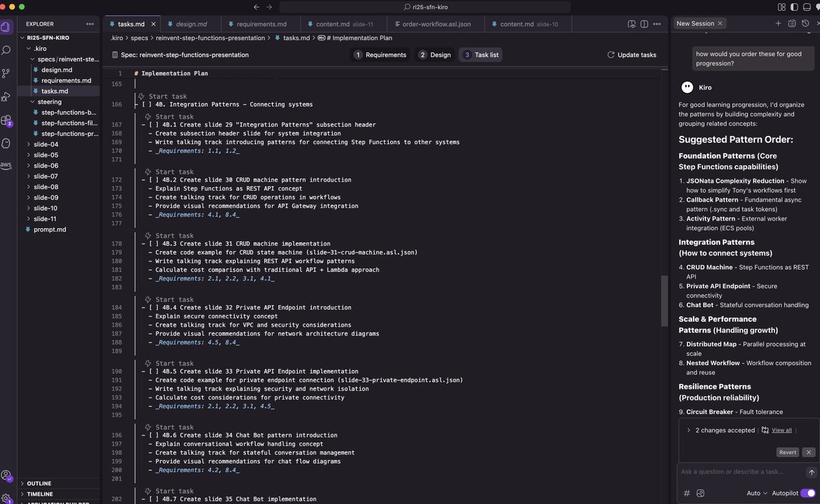Send message with up arrow button
This screenshot has width=820, height=504.
pyautogui.click(x=810, y=472)
